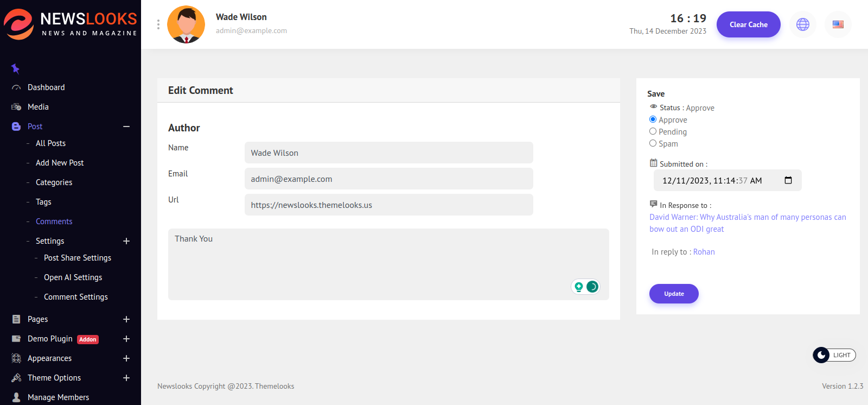
Task: Select the Approve status radio button
Action: click(653, 119)
